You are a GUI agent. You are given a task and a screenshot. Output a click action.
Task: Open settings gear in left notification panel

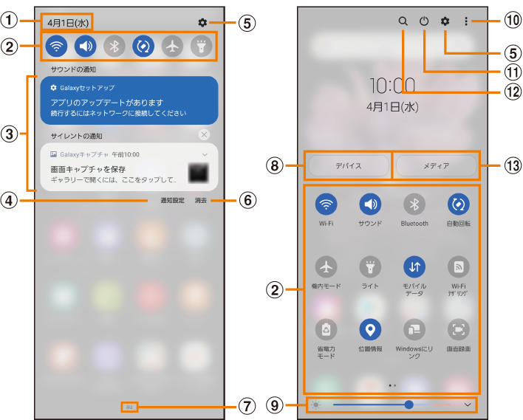click(x=202, y=23)
